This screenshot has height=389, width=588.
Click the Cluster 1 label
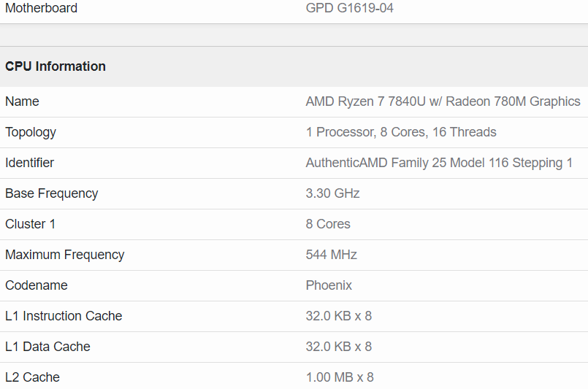(30, 224)
